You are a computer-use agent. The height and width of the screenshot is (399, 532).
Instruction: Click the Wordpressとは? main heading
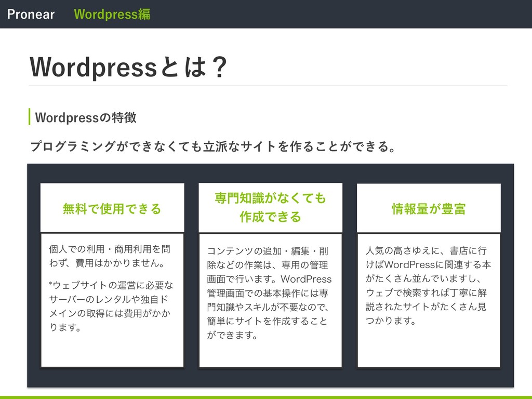pyautogui.click(x=128, y=67)
